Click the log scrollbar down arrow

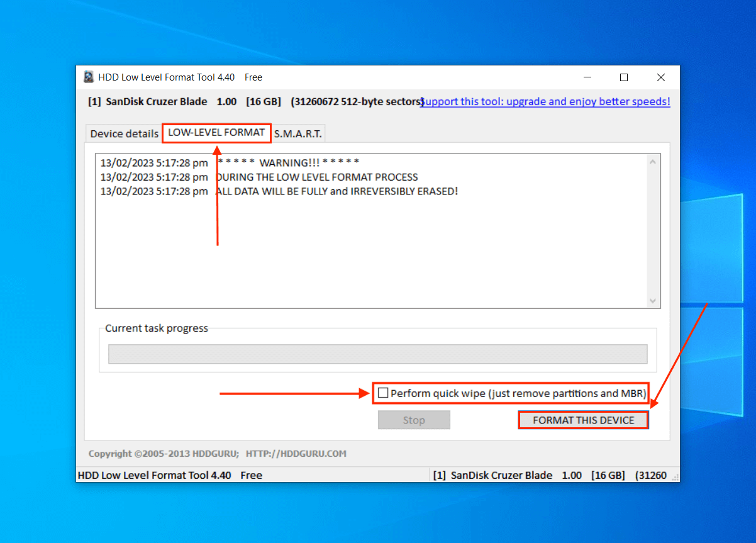(652, 301)
